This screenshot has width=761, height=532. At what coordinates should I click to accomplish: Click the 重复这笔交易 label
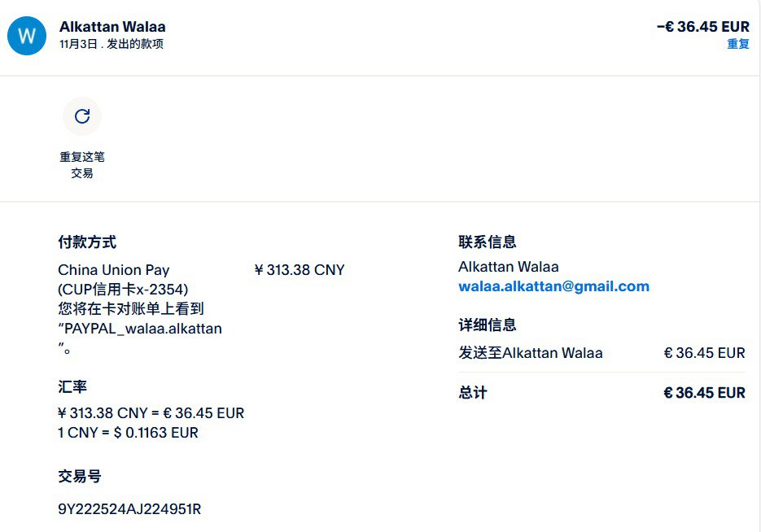[x=82, y=164]
